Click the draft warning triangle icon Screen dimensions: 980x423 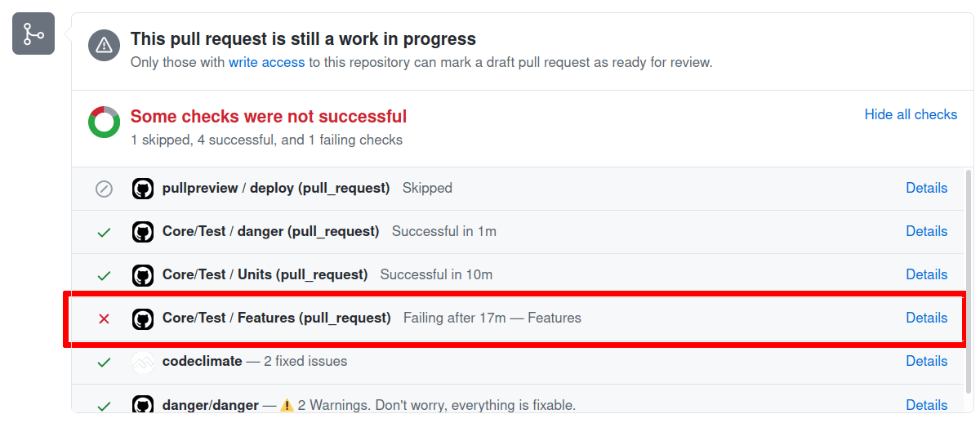coord(104,46)
